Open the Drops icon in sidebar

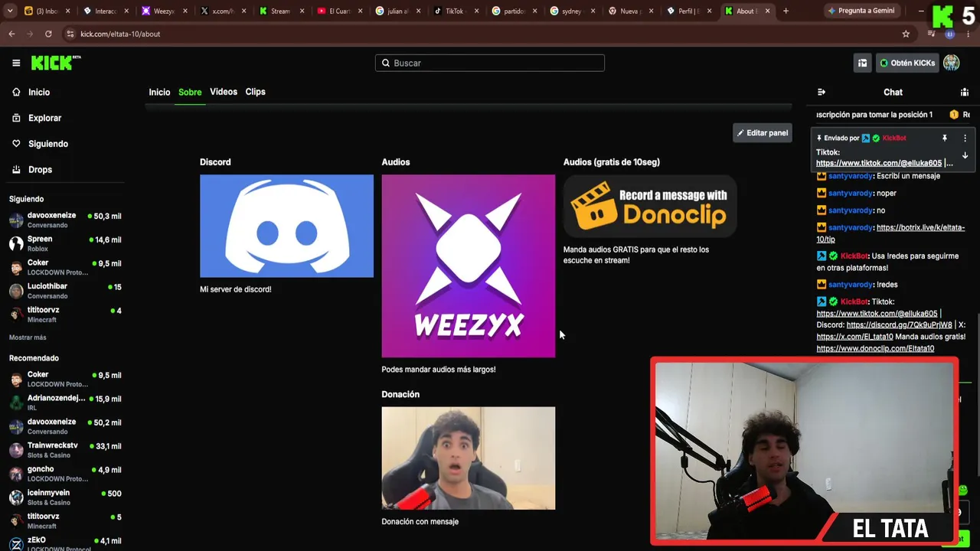click(x=16, y=170)
